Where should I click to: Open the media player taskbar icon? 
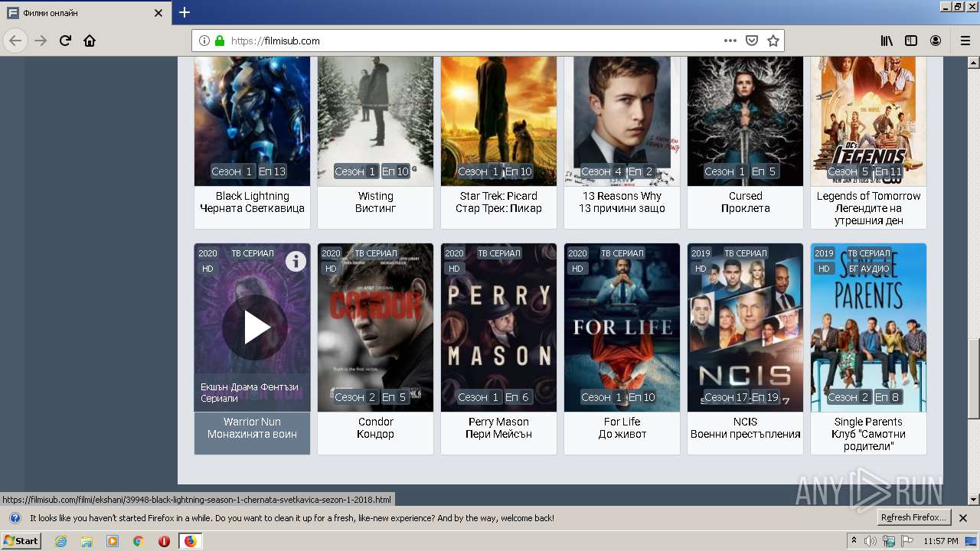(x=113, y=541)
